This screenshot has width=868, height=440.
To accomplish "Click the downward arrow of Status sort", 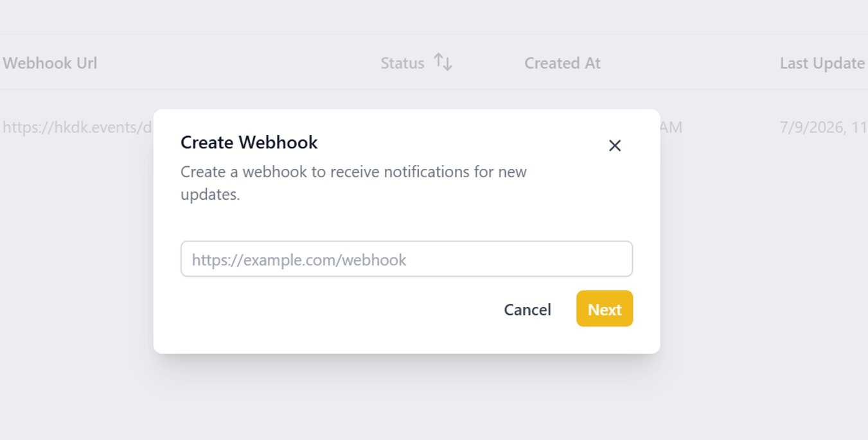I will (x=448, y=64).
